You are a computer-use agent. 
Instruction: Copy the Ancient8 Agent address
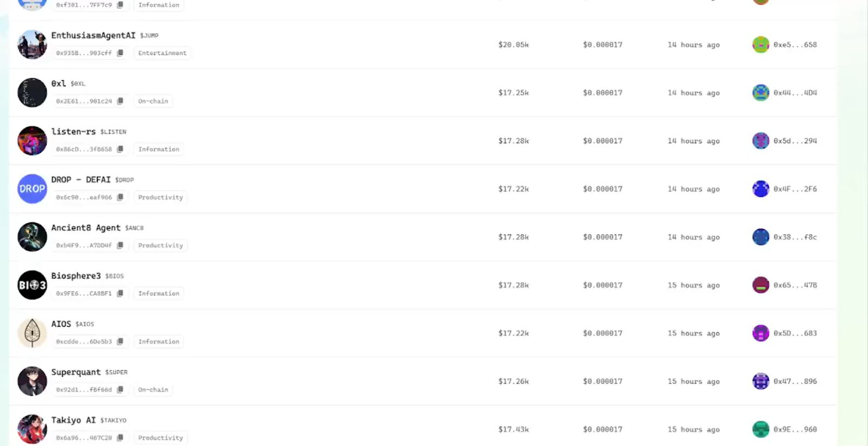[x=120, y=245]
